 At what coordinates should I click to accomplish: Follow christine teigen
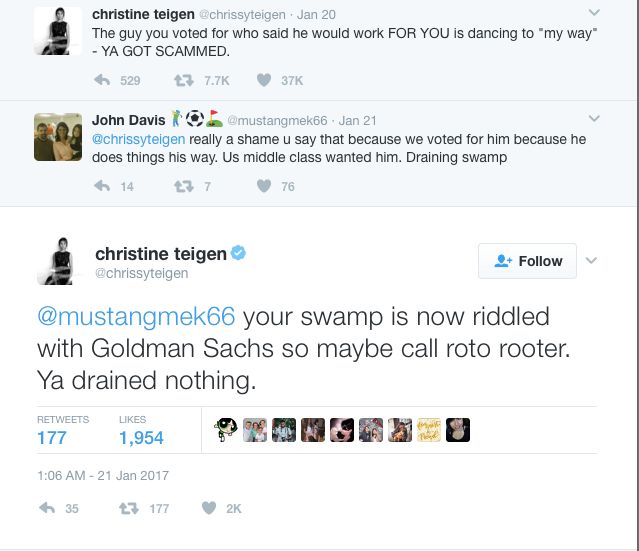527,261
